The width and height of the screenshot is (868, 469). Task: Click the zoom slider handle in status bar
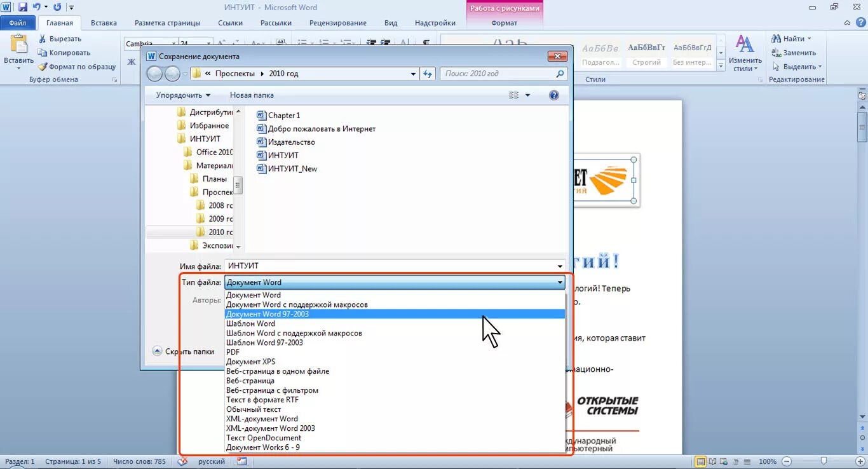(824, 461)
